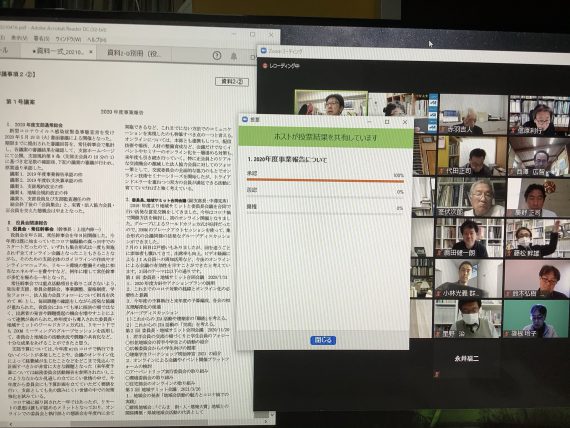The image size is (570, 428).
Task: Maximize the poll results dialog window
Action: (x=388, y=122)
